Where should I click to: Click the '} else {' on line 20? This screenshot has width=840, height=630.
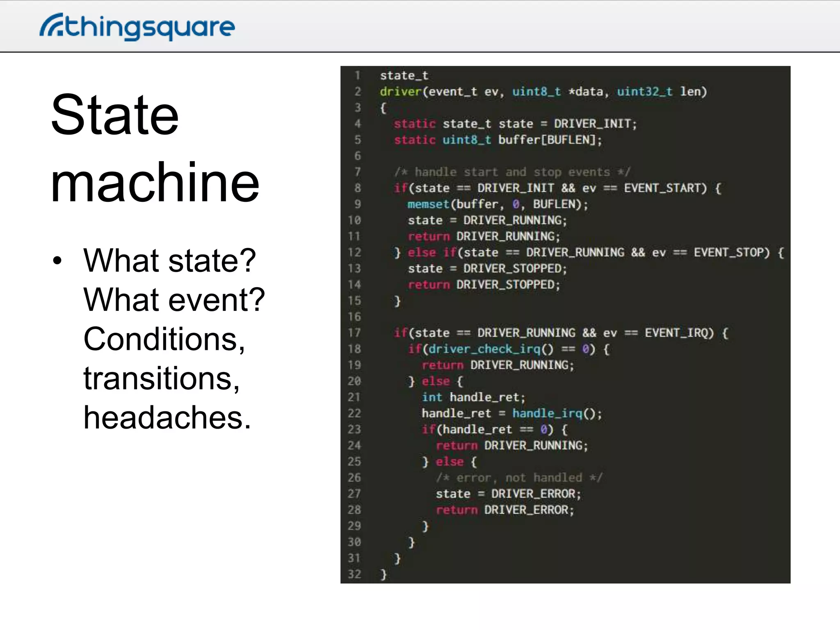pos(435,381)
